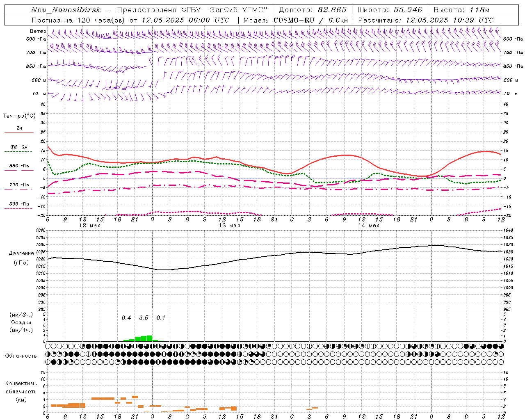Click the longitude value Долгота: 82.865
Image resolution: width=525 pixels, height=420 pixels.
tap(313, 10)
